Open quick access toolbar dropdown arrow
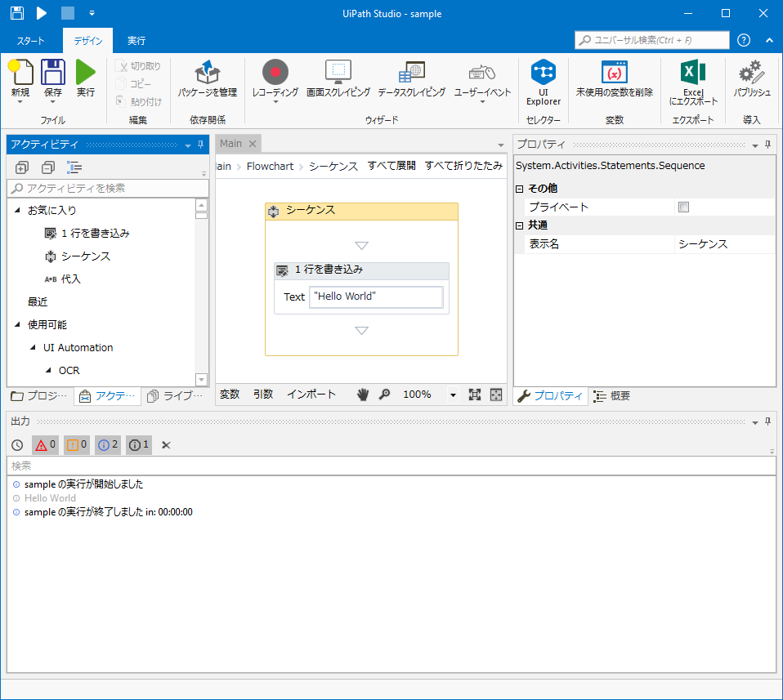Viewport: 783px width, 700px height. pos(92,13)
